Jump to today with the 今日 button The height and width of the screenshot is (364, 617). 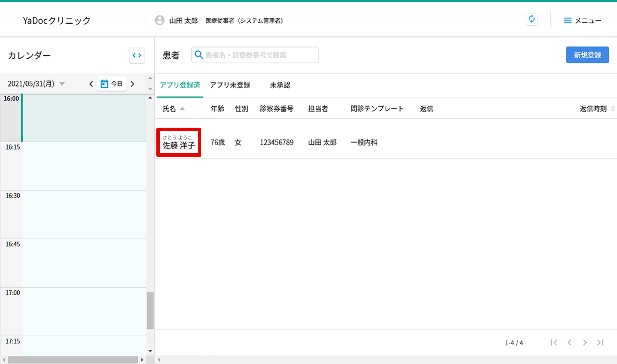click(112, 84)
